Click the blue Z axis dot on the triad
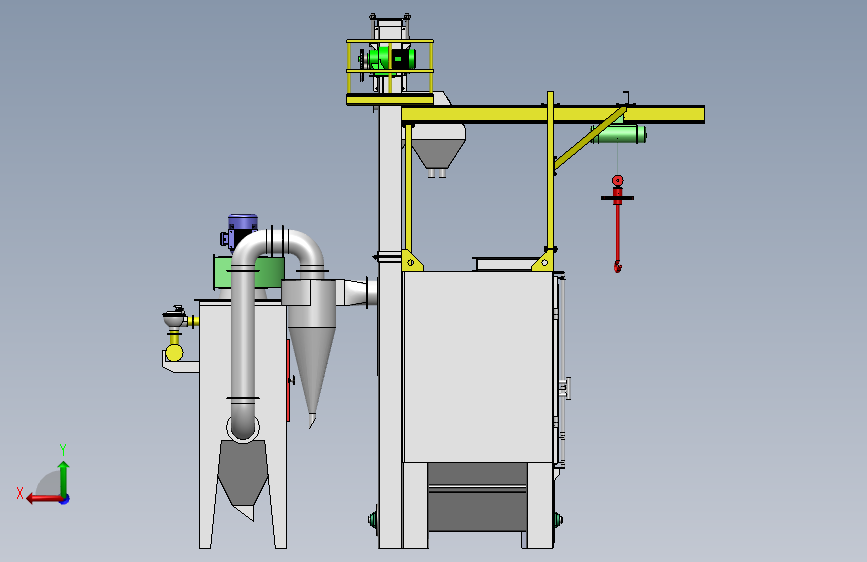Viewport: 867px width, 562px height. [x=65, y=499]
